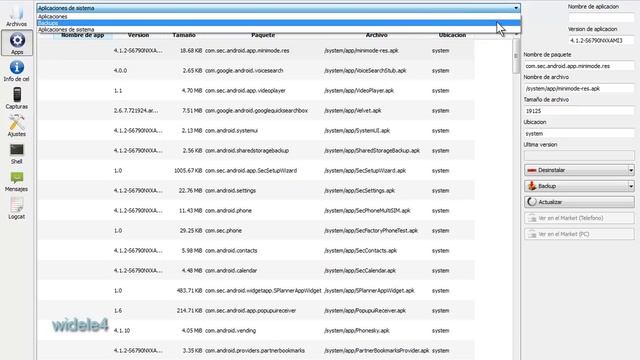This screenshot has width=640, height=360.
Task: Focus the Version de aplicacion field
Action: (601, 40)
